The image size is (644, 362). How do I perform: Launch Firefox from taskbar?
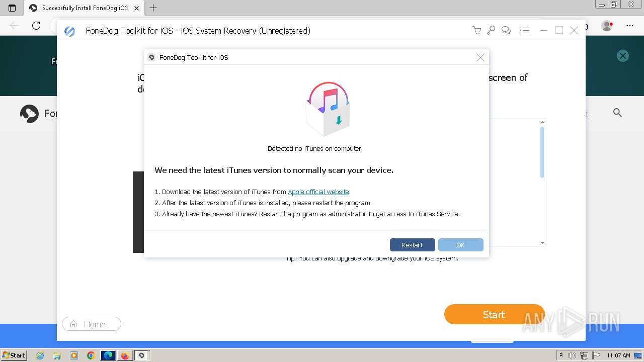click(x=125, y=355)
